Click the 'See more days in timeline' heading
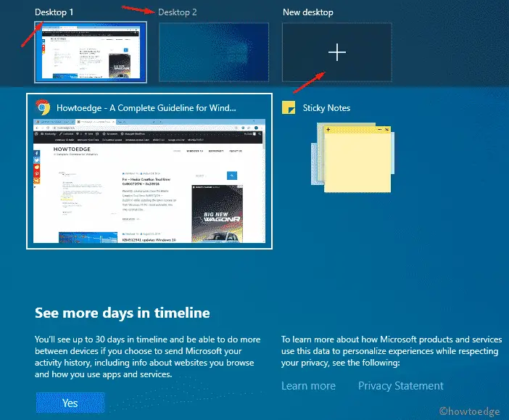 (123, 313)
